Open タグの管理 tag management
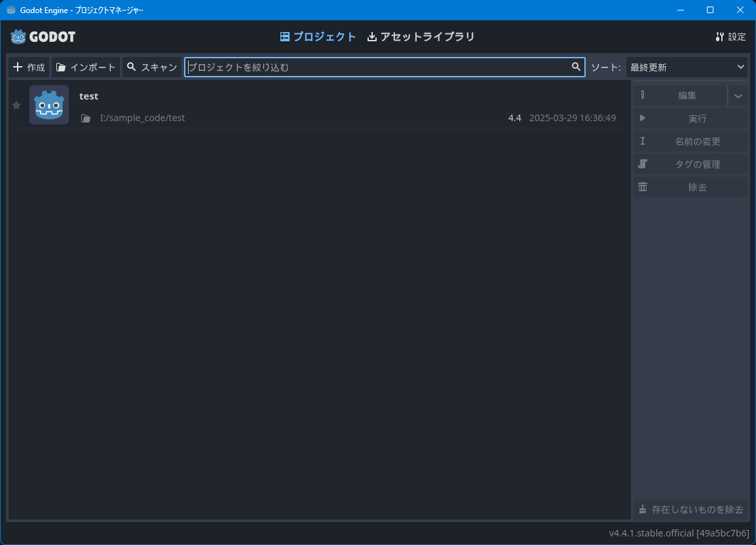 [690, 164]
